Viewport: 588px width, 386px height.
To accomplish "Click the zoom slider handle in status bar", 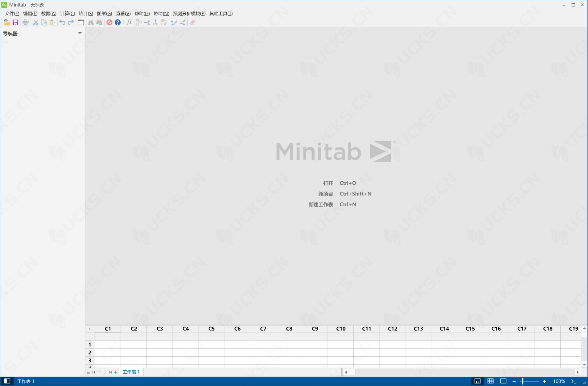I will click(522, 381).
